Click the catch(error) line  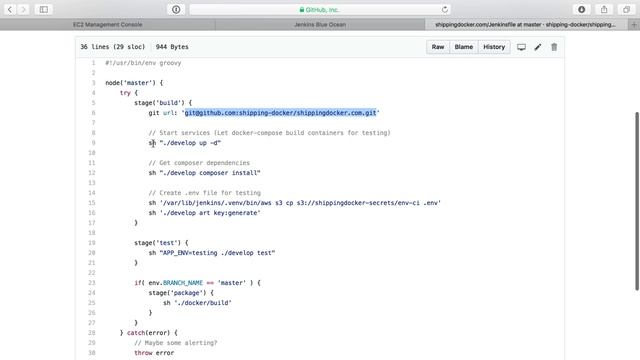pos(149,333)
